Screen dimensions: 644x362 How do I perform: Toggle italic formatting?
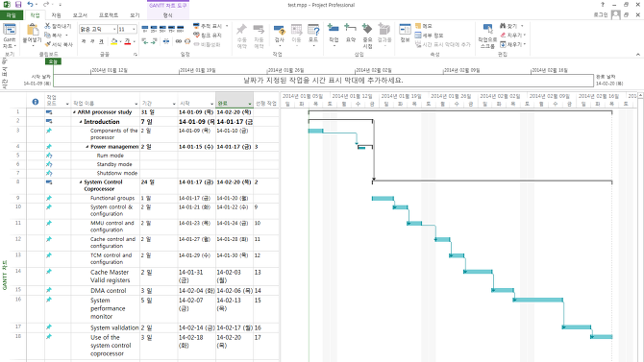click(92, 41)
